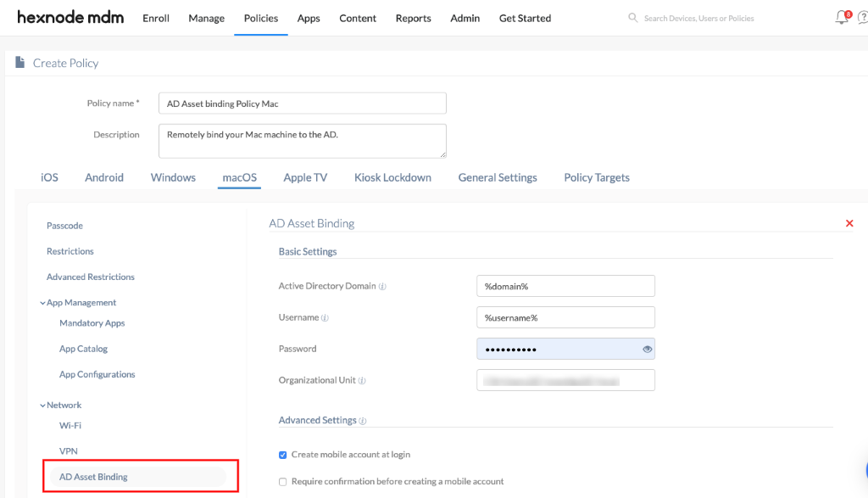The width and height of the screenshot is (868, 498).
Task: Open App Catalog settings
Action: pos(84,349)
